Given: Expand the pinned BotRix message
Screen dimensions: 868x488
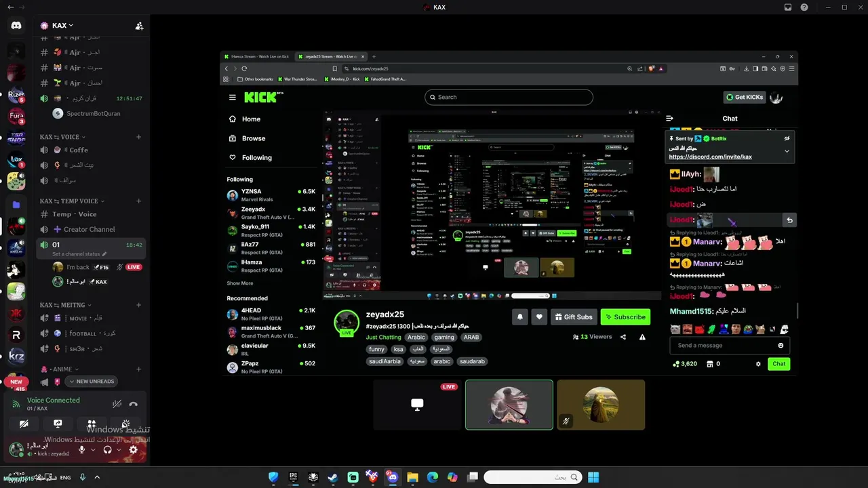Looking at the screenshot, I should click(787, 151).
